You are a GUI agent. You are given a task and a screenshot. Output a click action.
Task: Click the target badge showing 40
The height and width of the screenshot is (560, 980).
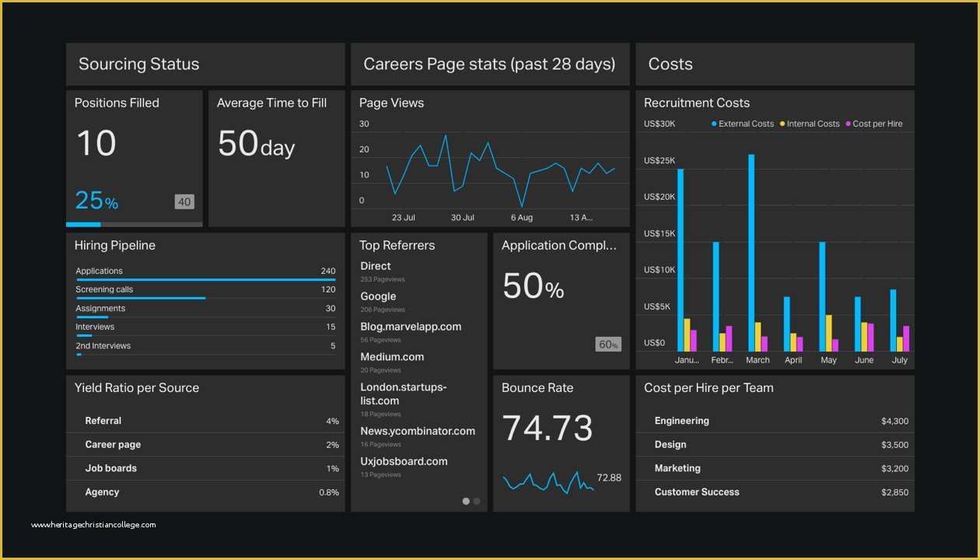point(184,201)
